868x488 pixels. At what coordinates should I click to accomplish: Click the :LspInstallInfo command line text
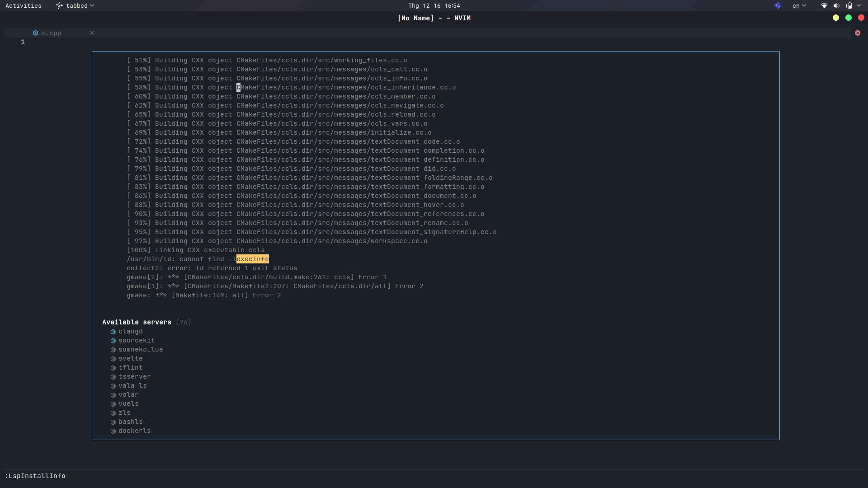[35, 475]
